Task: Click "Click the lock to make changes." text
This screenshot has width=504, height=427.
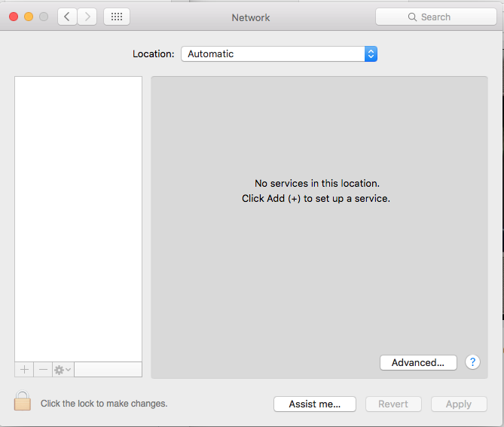Action: pos(104,404)
